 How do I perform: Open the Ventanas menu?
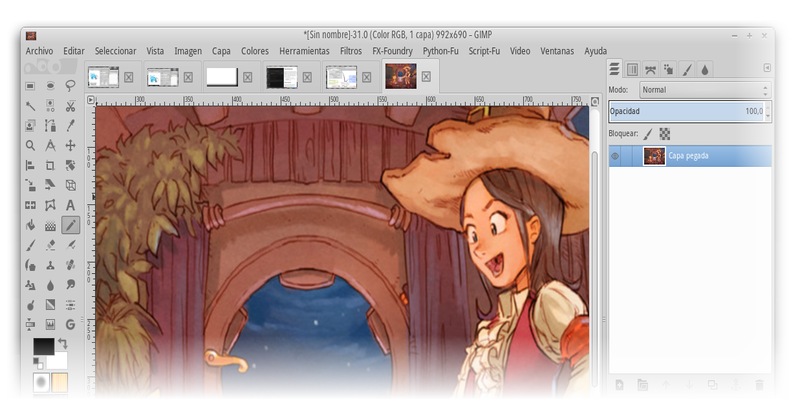coord(557,51)
